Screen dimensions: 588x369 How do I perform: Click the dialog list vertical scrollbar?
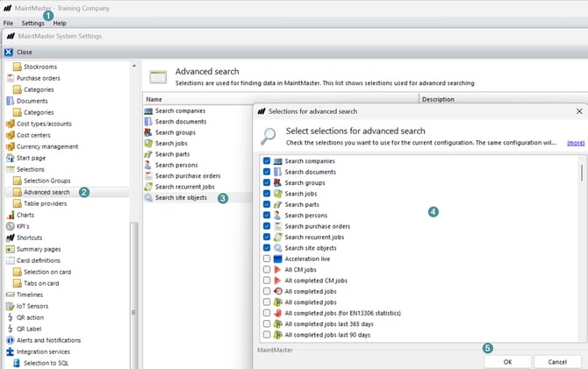[x=582, y=173]
